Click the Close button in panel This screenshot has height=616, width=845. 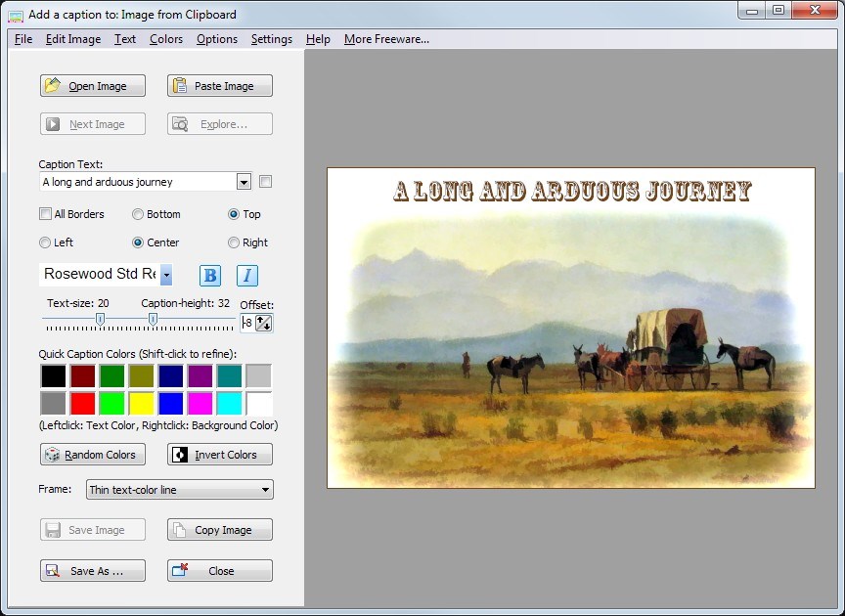point(220,571)
